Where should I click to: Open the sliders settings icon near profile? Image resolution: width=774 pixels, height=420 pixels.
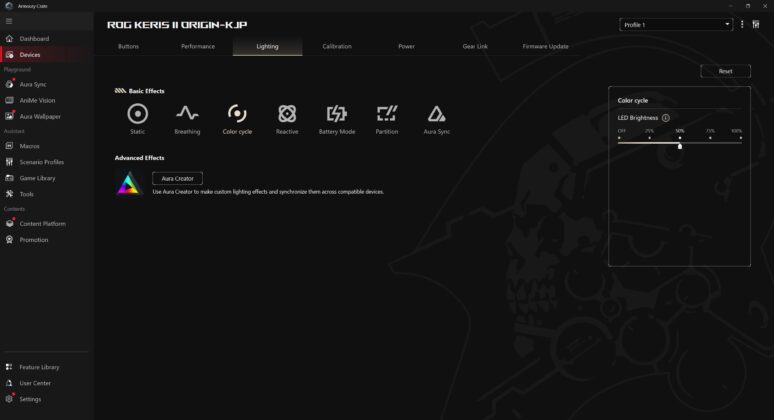click(756, 24)
